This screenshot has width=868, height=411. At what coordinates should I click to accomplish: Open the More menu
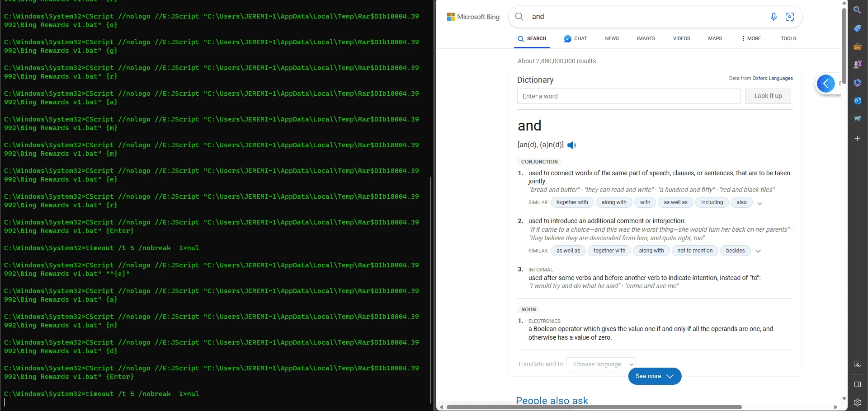(x=751, y=39)
